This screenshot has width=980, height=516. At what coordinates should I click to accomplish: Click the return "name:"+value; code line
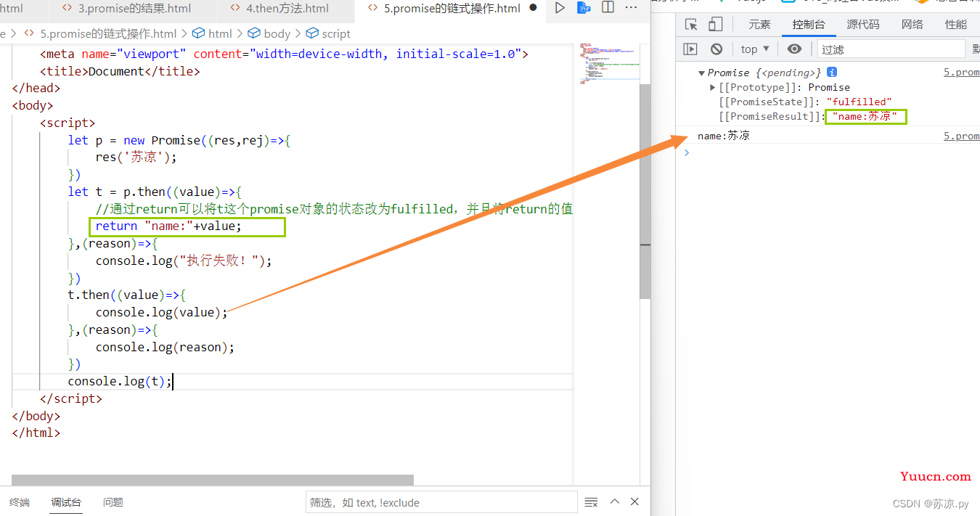coord(168,226)
